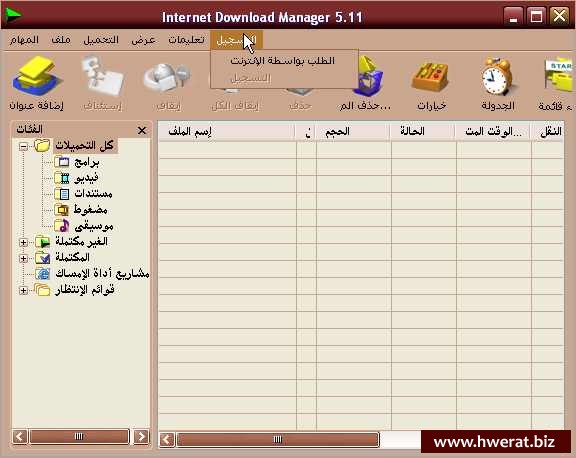576x458 pixels.
Task: Open the Help (تعليمات) menu
Action: [x=186, y=40]
